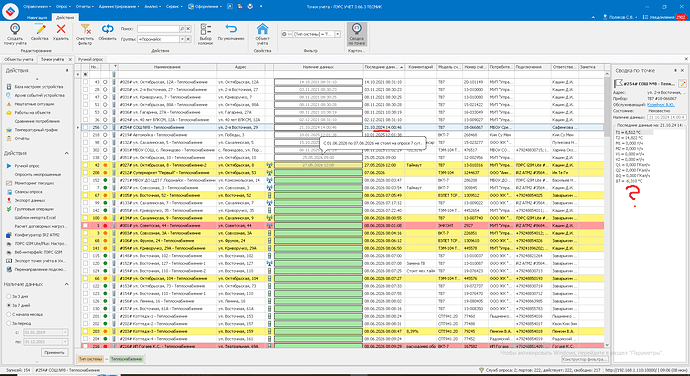Click the search magnifier icon in Поиск field

pos(182,29)
